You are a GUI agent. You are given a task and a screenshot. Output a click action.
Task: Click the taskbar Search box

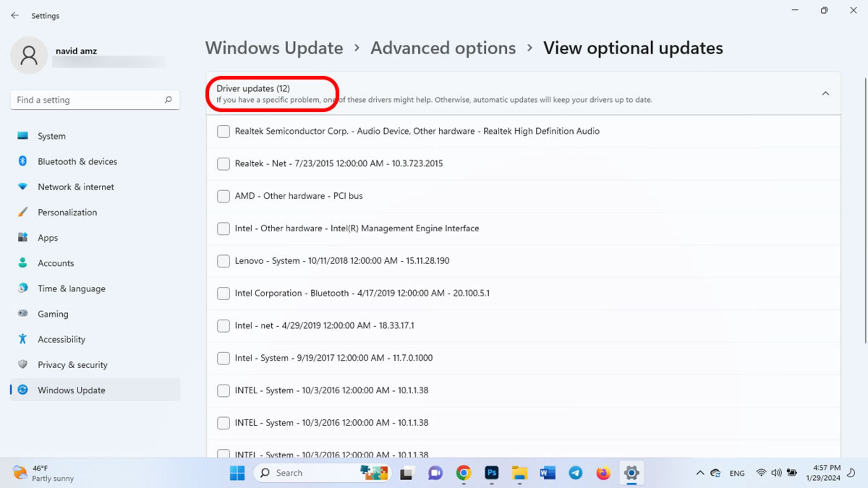pyautogui.click(x=323, y=473)
